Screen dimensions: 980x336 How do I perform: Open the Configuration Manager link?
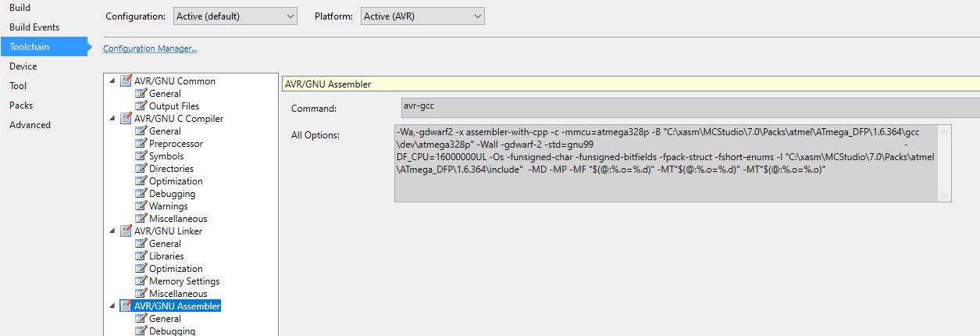coord(150,48)
